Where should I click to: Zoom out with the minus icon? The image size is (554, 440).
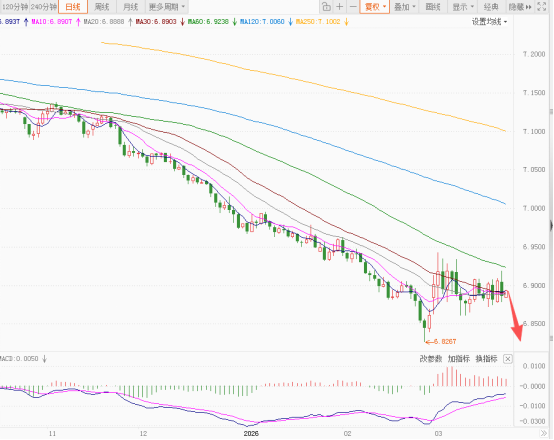coord(353,7)
